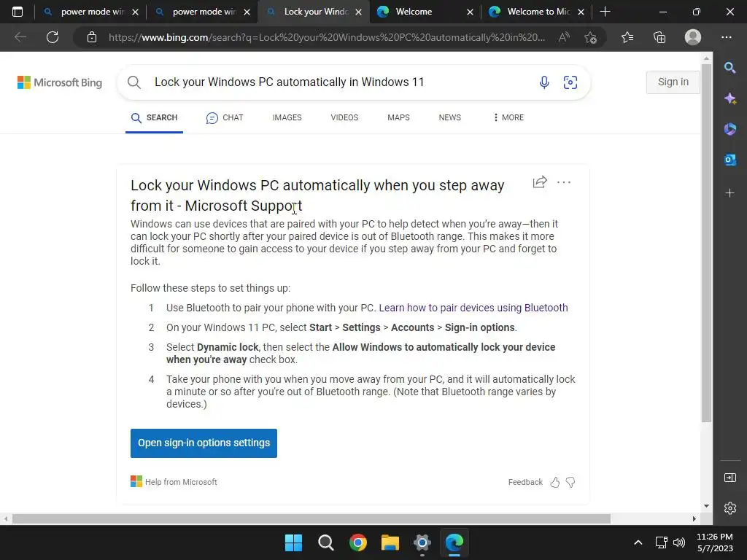Select the SEARCH tab
This screenshot has height=560, width=747.
click(x=154, y=117)
